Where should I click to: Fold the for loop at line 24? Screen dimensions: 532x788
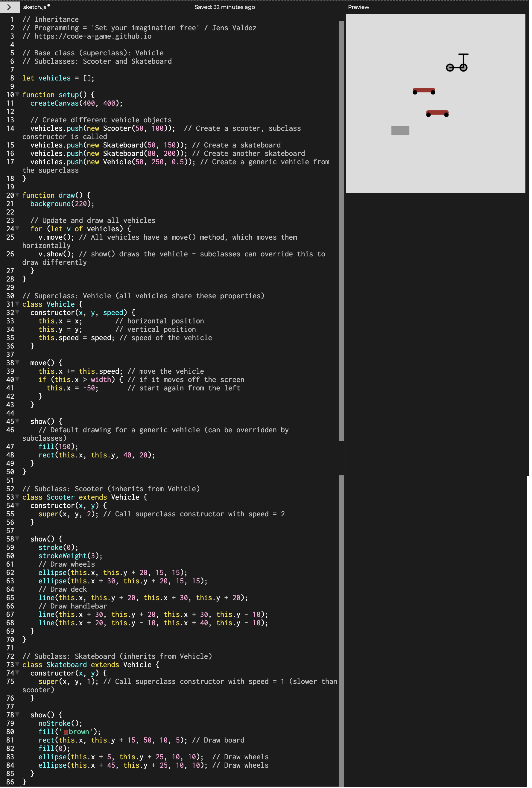click(17, 229)
